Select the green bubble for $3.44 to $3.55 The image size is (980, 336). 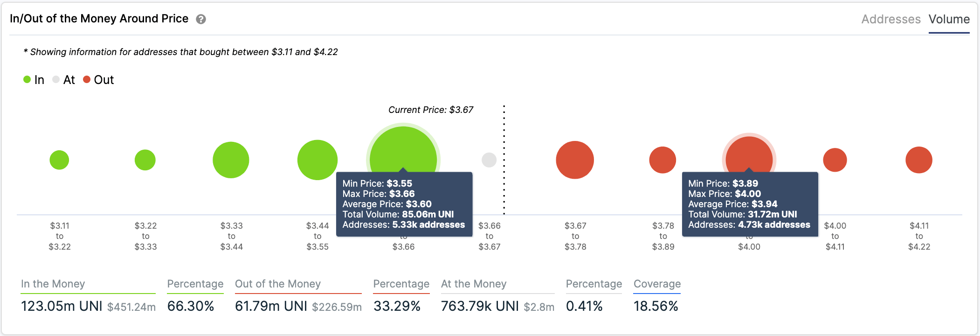click(x=317, y=160)
